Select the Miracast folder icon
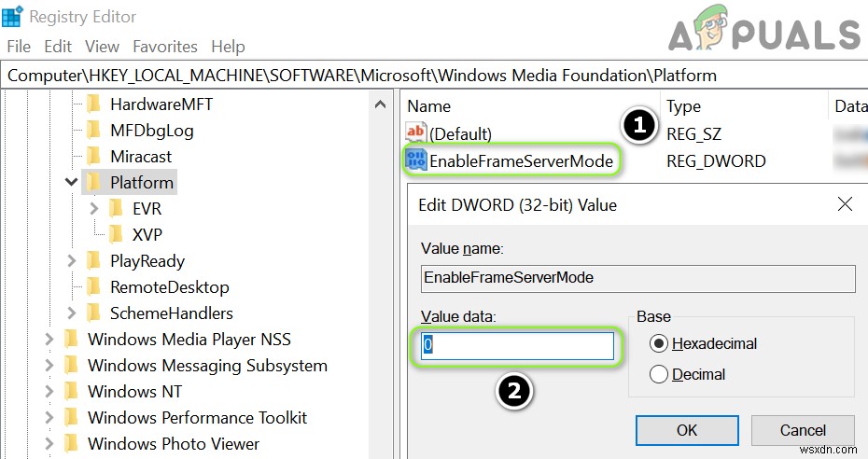 pyautogui.click(x=93, y=156)
